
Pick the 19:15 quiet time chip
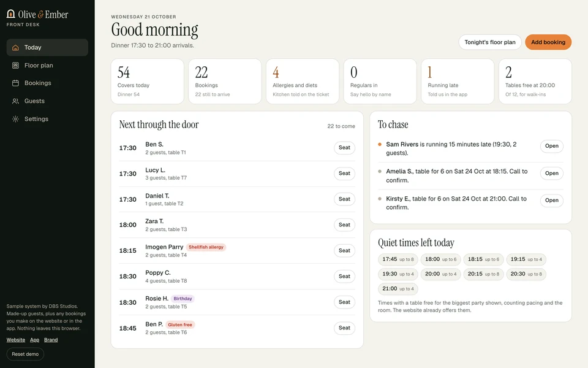tap(526, 259)
